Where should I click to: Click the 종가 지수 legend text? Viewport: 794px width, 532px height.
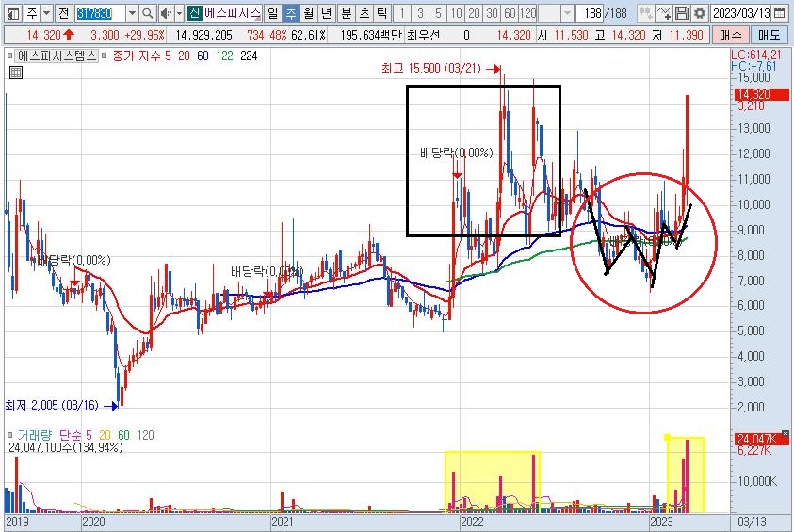[x=136, y=56]
